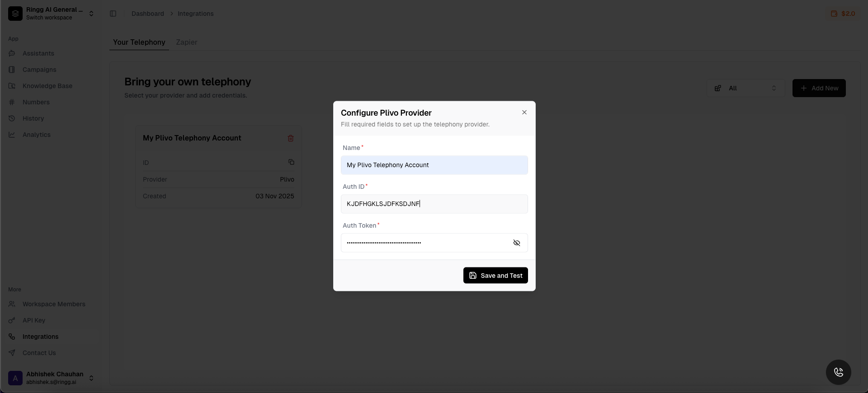Open the Contact Us page
Image resolution: width=868 pixels, height=393 pixels.
[39, 353]
